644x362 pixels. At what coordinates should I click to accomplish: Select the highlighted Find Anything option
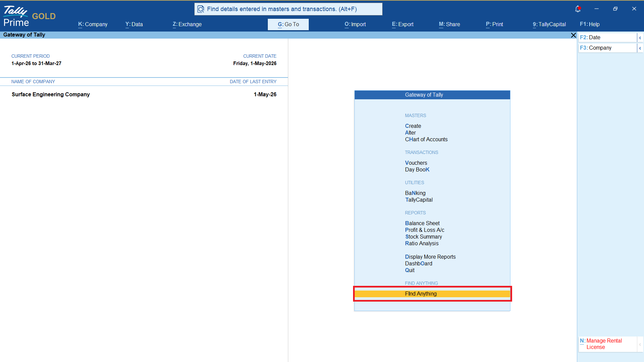point(432,294)
